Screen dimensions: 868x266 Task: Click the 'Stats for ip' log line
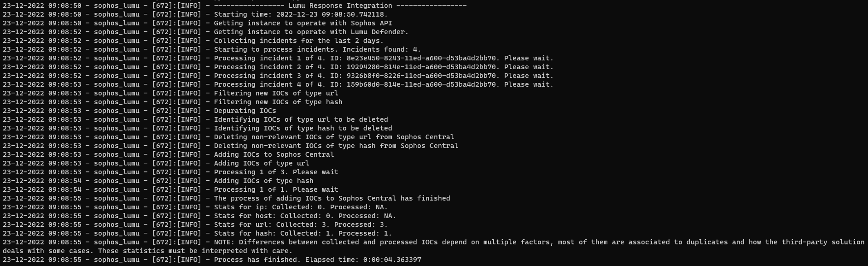(300, 207)
